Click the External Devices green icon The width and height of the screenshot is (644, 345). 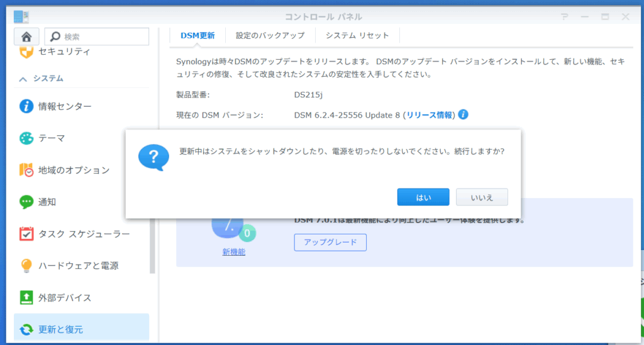[26, 297]
